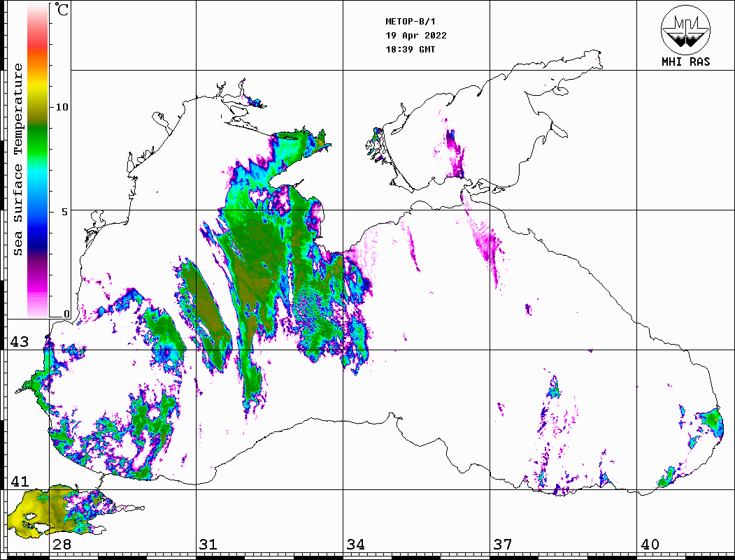
Task: Click the longitude label '28'
Action: (62, 544)
